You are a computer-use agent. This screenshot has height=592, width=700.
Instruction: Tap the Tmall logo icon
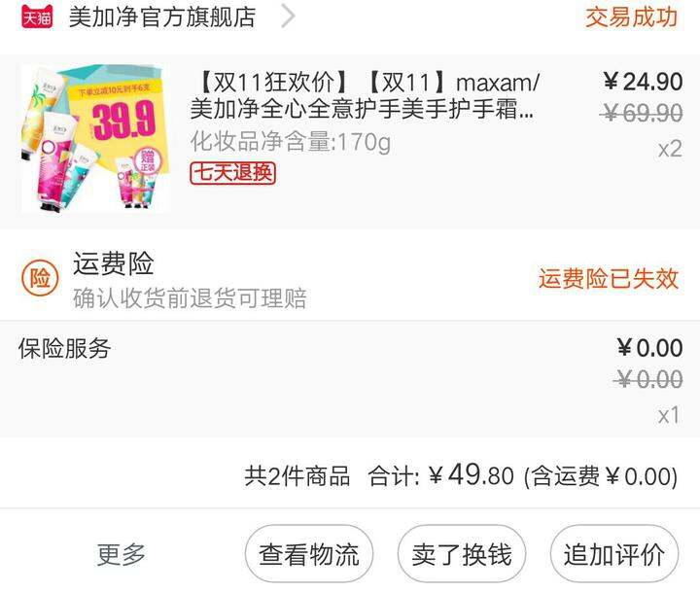[x=37, y=17]
